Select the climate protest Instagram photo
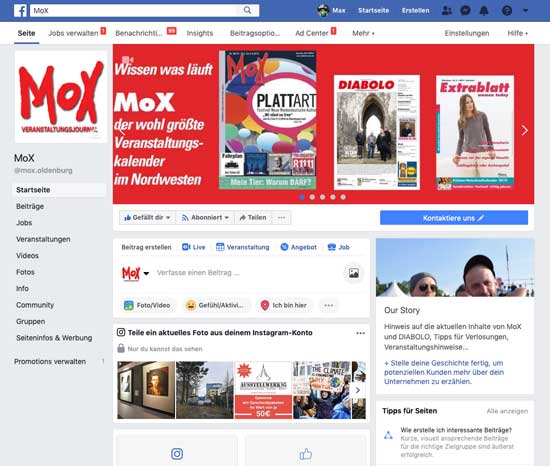 322,390
